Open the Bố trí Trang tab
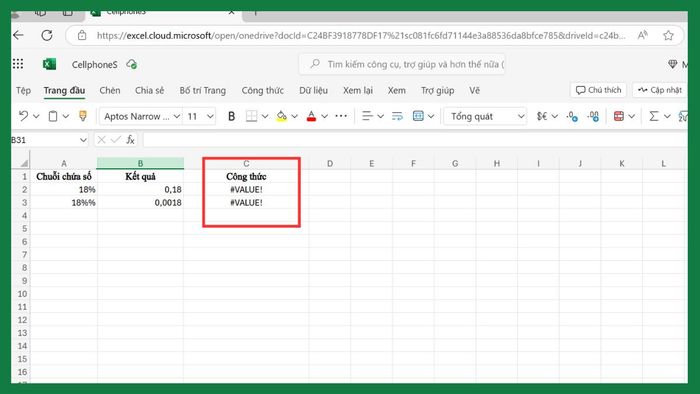 (x=203, y=90)
